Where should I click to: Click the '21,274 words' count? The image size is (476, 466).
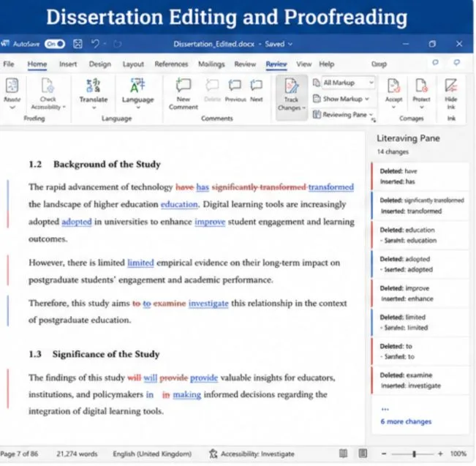pyautogui.click(x=77, y=454)
